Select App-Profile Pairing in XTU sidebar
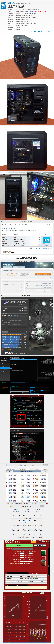The width and height of the screenshot is (54, 644). [x=5, y=359]
